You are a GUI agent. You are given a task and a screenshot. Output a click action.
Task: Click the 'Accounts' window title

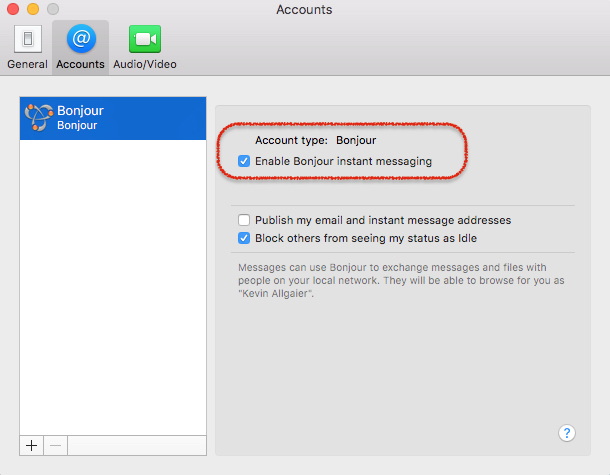pos(304,9)
